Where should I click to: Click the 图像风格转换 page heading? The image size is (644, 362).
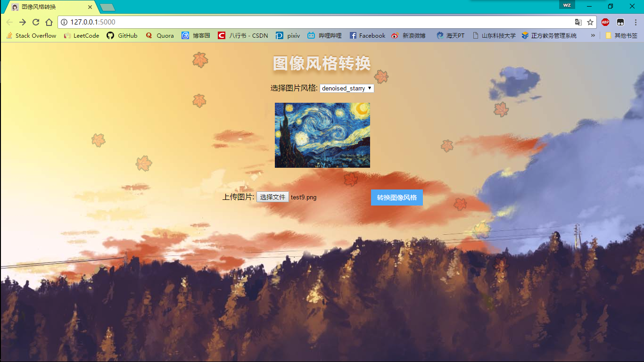point(322,63)
